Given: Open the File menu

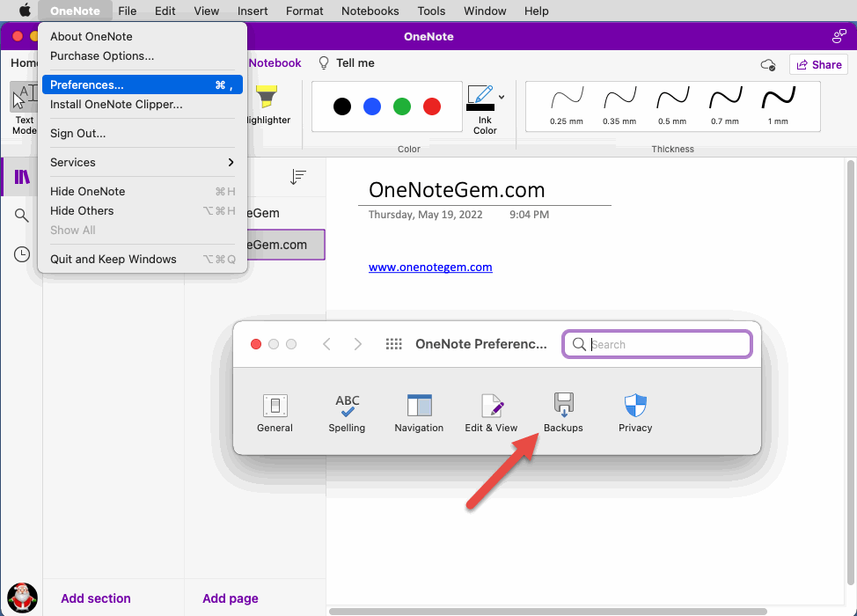Looking at the screenshot, I should pos(128,11).
